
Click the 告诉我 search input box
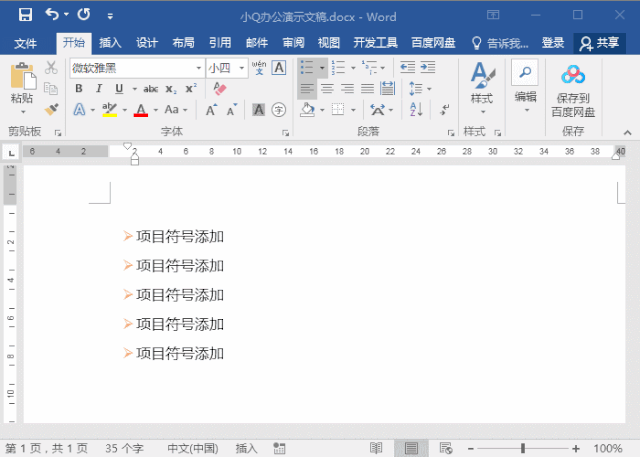[500, 43]
